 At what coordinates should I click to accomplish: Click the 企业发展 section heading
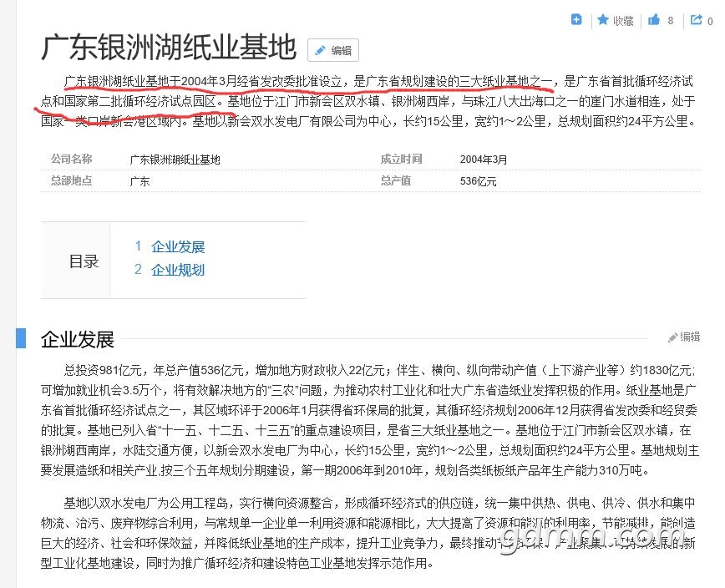pyautogui.click(x=78, y=339)
